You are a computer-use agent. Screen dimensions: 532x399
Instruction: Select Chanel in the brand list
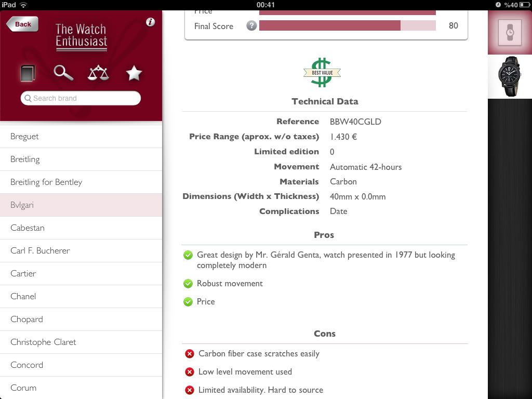81,297
